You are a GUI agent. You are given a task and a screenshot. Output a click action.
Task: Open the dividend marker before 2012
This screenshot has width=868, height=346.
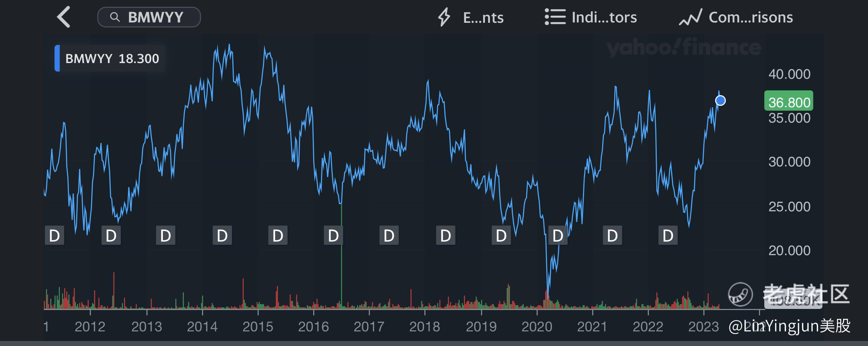click(55, 236)
